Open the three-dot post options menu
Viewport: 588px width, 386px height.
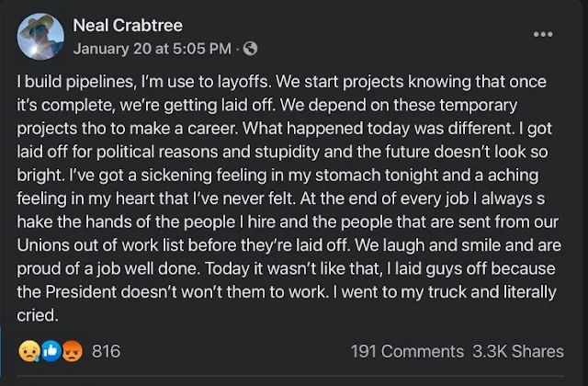pyautogui.click(x=543, y=34)
